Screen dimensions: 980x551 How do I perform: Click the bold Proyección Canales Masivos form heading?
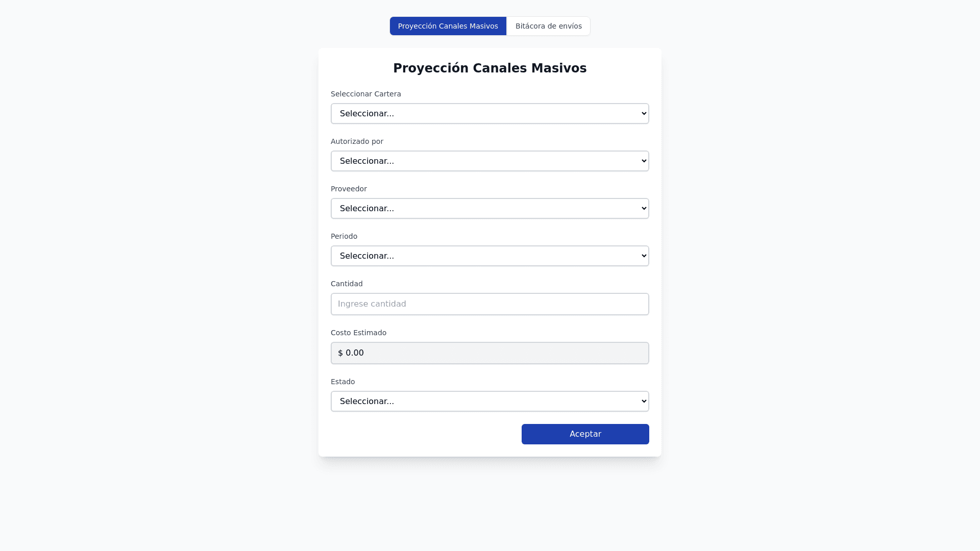[489, 68]
